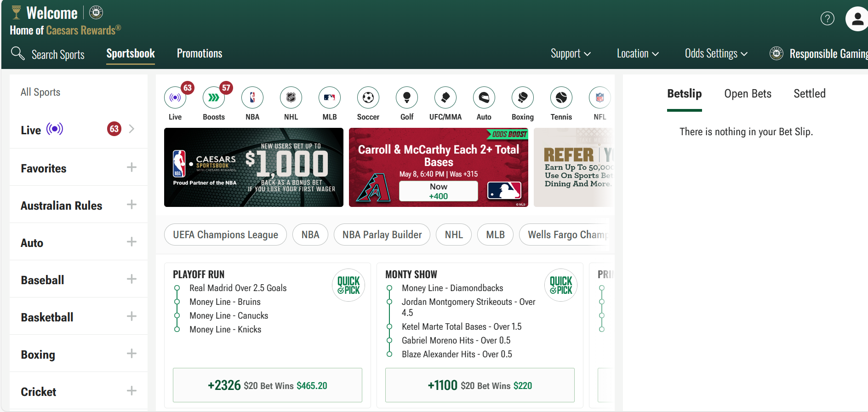Select the Settled tab
868x412 pixels.
[810, 94]
